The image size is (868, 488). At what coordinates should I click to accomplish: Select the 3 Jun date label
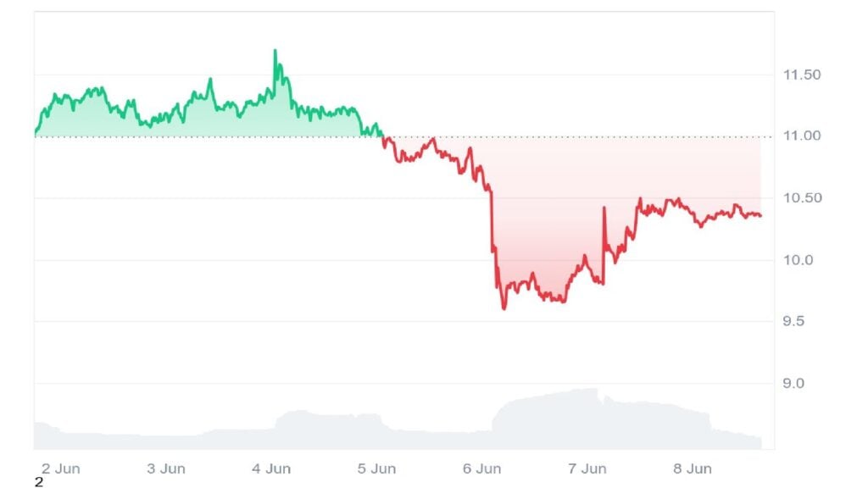pyautogui.click(x=166, y=469)
